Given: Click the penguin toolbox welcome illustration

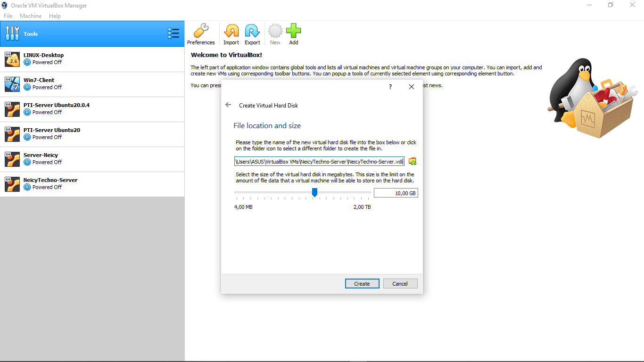Looking at the screenshot, I should tap(592, 98).
